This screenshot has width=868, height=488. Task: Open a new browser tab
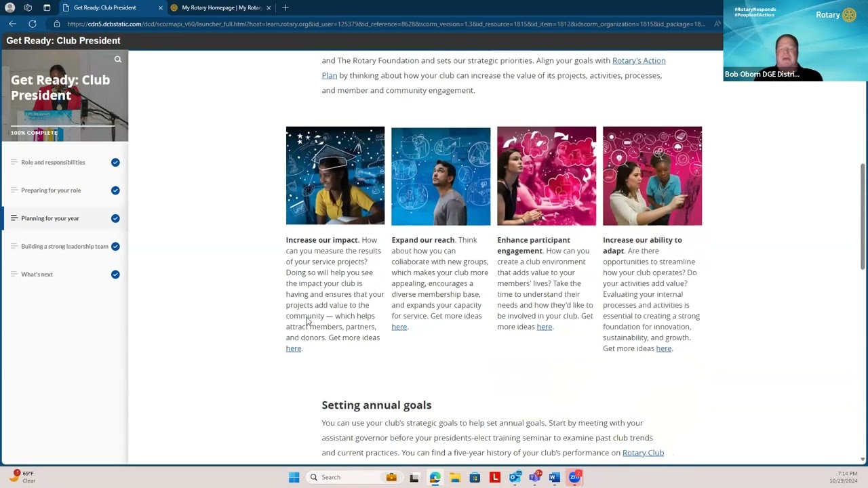coord(285,7)
